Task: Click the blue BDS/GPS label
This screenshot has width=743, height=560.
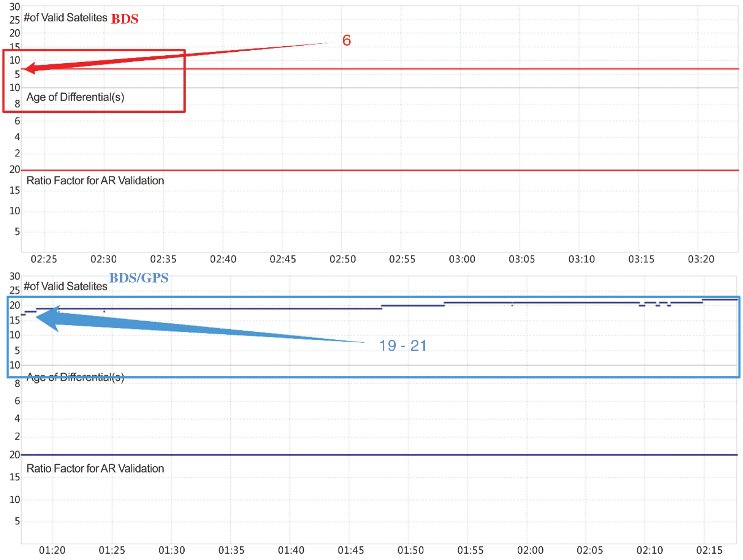Action: click(139, 278)
